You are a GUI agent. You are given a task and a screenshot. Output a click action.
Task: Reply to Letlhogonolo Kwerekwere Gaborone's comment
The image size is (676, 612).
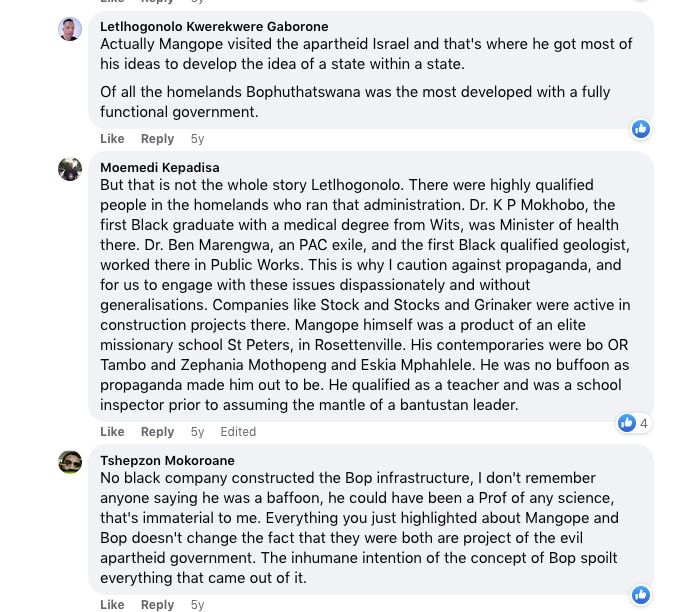[157, 139]
